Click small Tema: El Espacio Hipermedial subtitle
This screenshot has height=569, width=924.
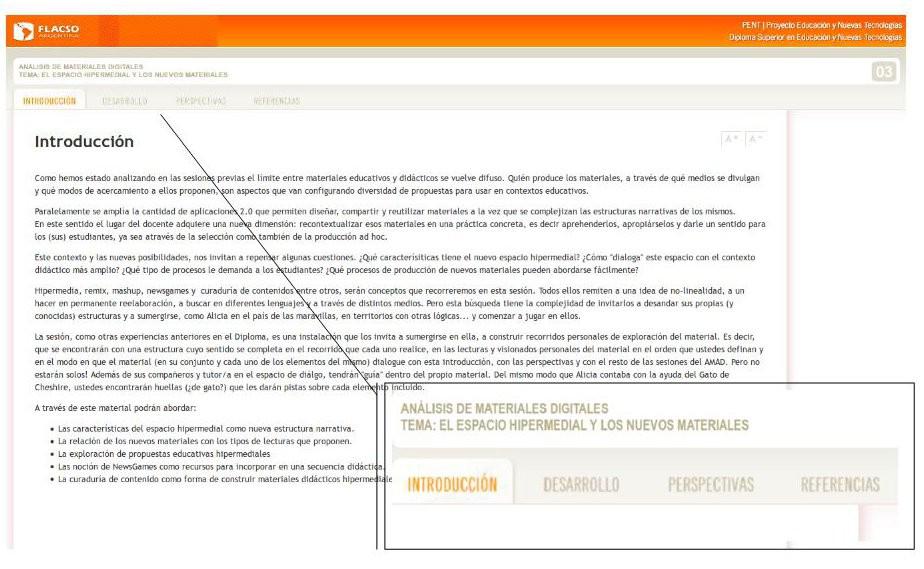(x=123, y=75)
